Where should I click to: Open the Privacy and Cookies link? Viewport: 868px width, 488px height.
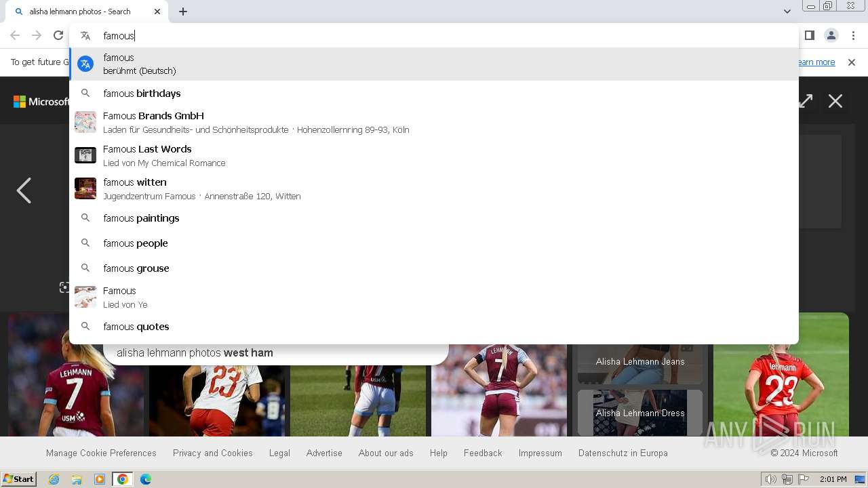(x=213, y=453)
